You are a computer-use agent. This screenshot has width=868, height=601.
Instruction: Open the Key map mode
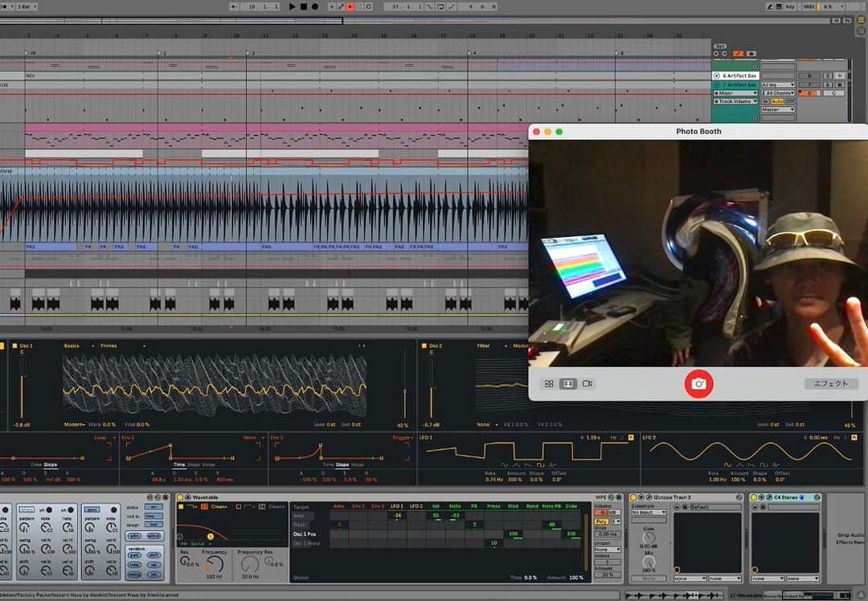click(x=790, y=6)
